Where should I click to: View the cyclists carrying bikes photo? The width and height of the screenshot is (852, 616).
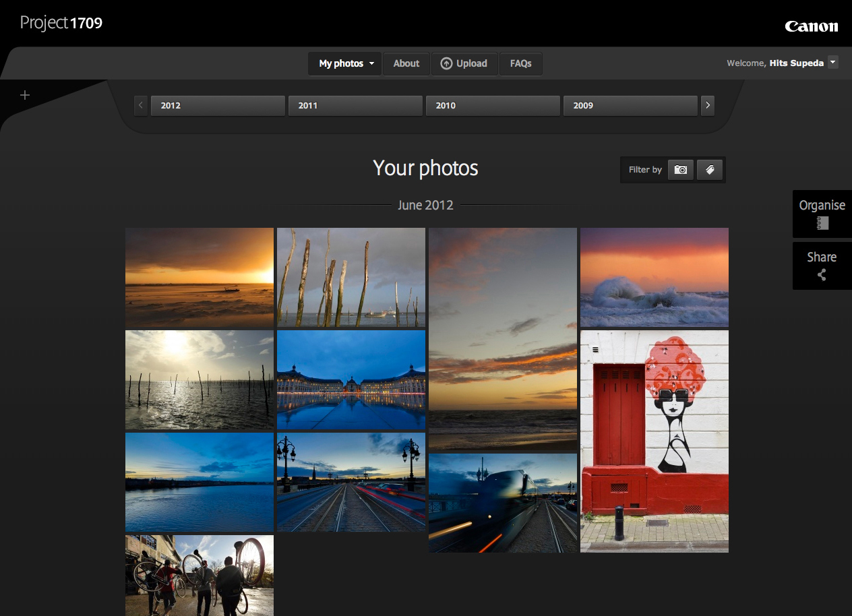pyautogui.click(x=200, y=575)
